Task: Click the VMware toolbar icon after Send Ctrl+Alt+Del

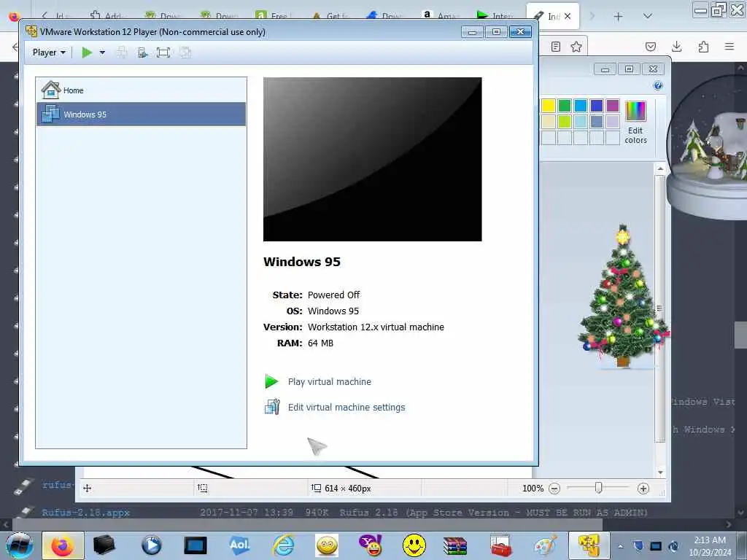Action: coord(142,52)
